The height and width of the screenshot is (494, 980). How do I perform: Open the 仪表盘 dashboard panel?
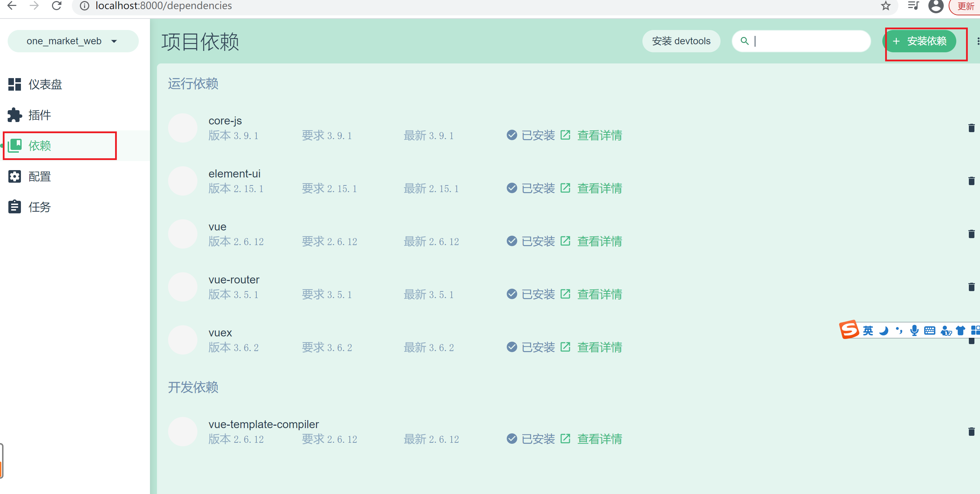[x=14, y=84]
